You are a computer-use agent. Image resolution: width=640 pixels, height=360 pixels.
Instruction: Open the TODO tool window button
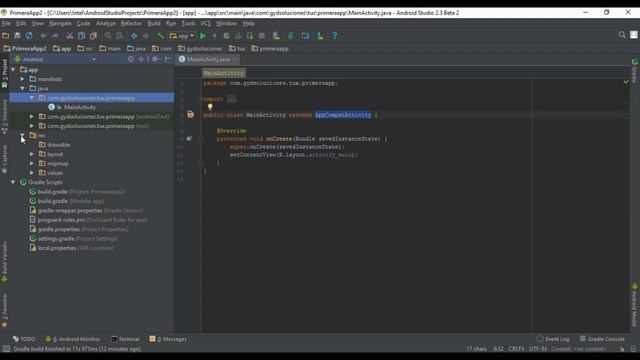click(x=24, y=339)
